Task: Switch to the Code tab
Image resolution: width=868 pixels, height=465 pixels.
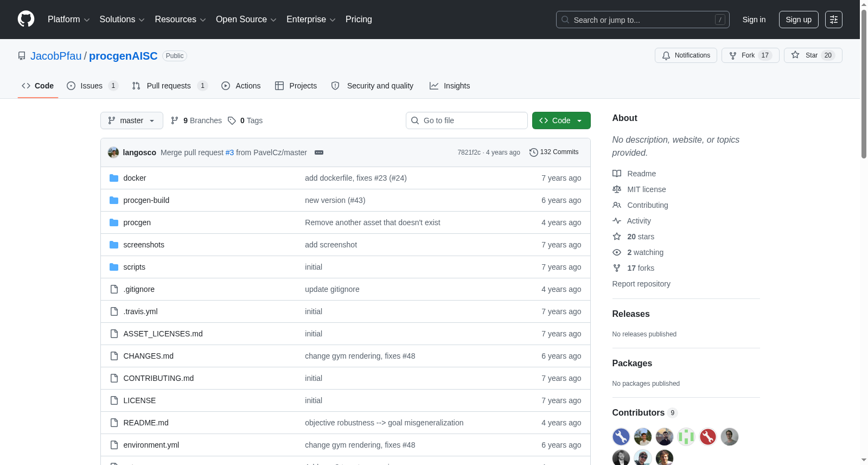Action: pyautogui.click(x=38, y=86)
